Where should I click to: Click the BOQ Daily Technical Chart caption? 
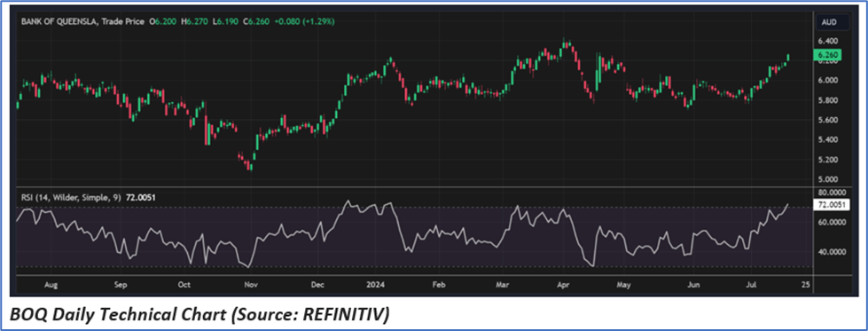pyautogui.click(x=200, y=314)
